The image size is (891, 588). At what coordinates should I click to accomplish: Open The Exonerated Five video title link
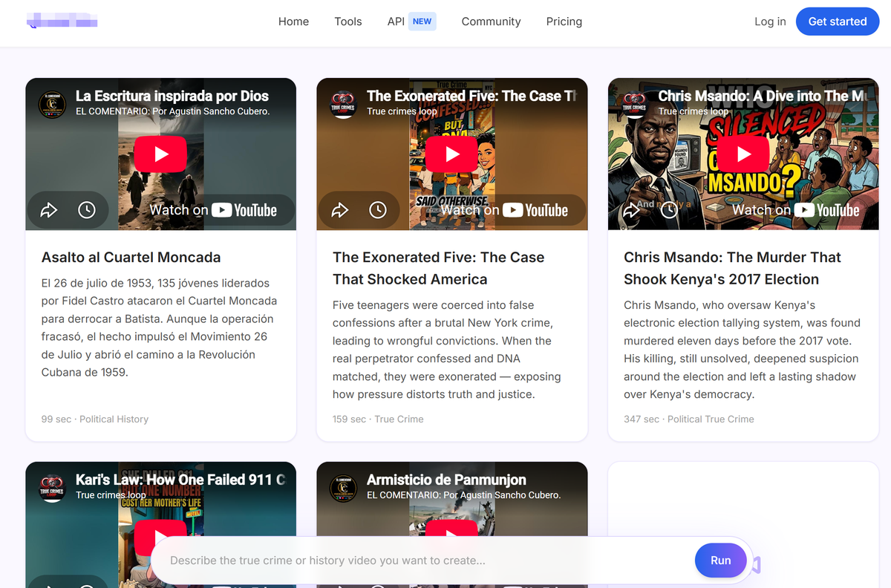[x=471, y=96]
